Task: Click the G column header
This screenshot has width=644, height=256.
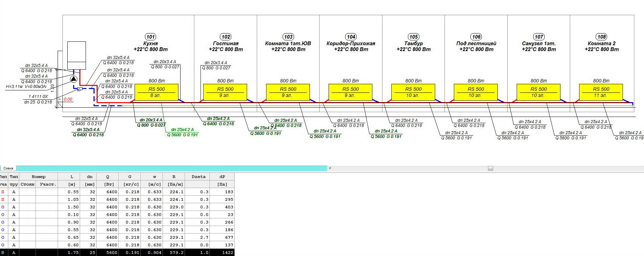Action: click(130, 177)
